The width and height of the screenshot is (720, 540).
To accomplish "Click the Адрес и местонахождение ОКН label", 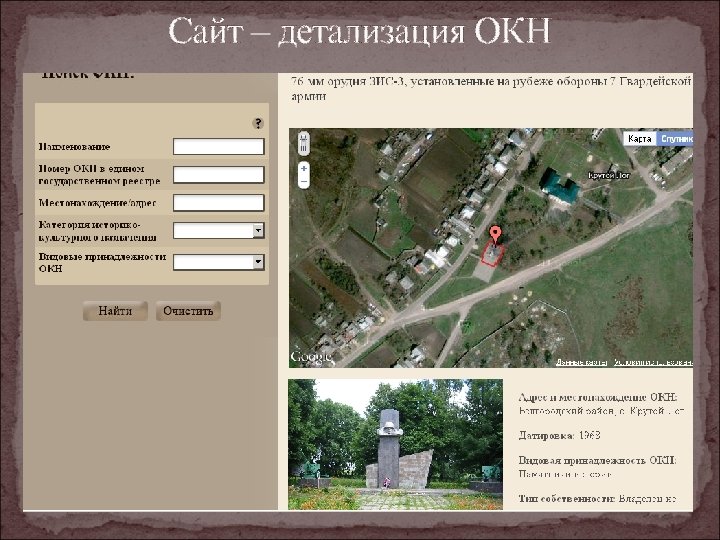I will tap(598, 398).
